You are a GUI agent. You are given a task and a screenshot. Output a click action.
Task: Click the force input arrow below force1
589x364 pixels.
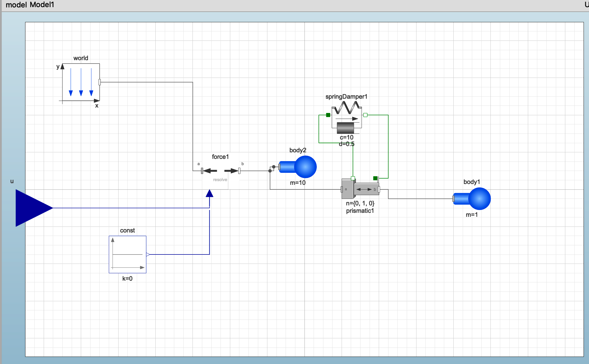click(x=209, y=193)
